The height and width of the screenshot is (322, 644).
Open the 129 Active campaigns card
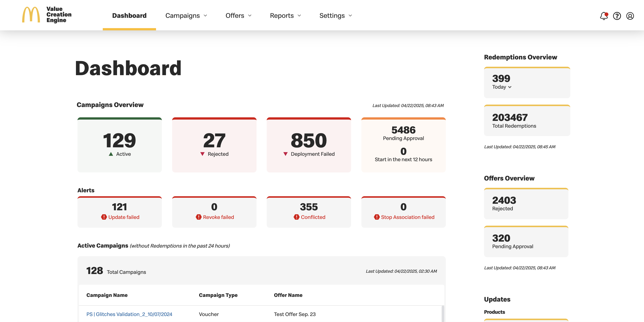119,145
